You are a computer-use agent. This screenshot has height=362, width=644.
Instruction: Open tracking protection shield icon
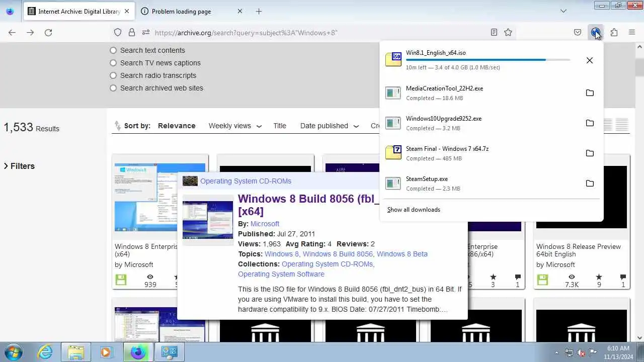(x=118, y=32)
